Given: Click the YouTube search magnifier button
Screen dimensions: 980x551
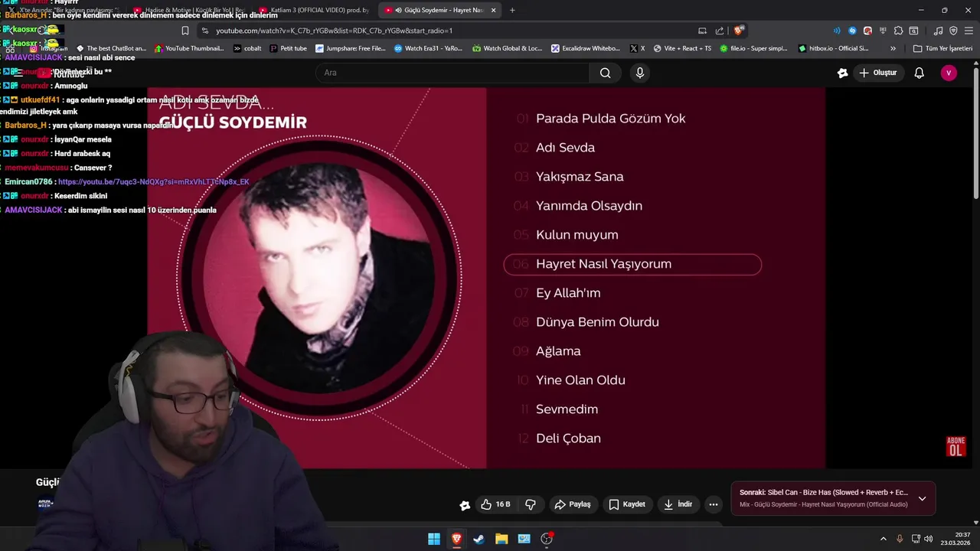Looking at the screenshot, I should pyautogui.click(x=606, y=73).
